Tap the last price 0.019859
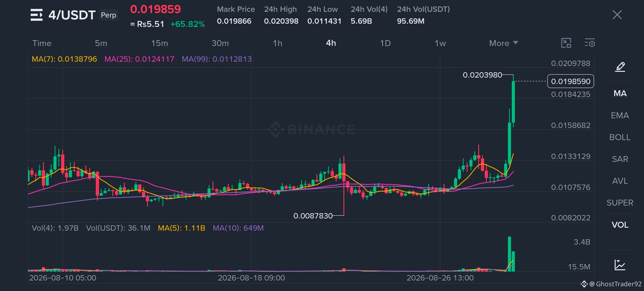 click(156, 9)
